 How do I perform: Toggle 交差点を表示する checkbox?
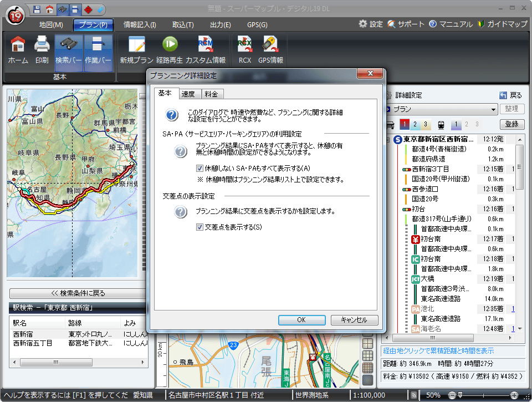(200, 227)
